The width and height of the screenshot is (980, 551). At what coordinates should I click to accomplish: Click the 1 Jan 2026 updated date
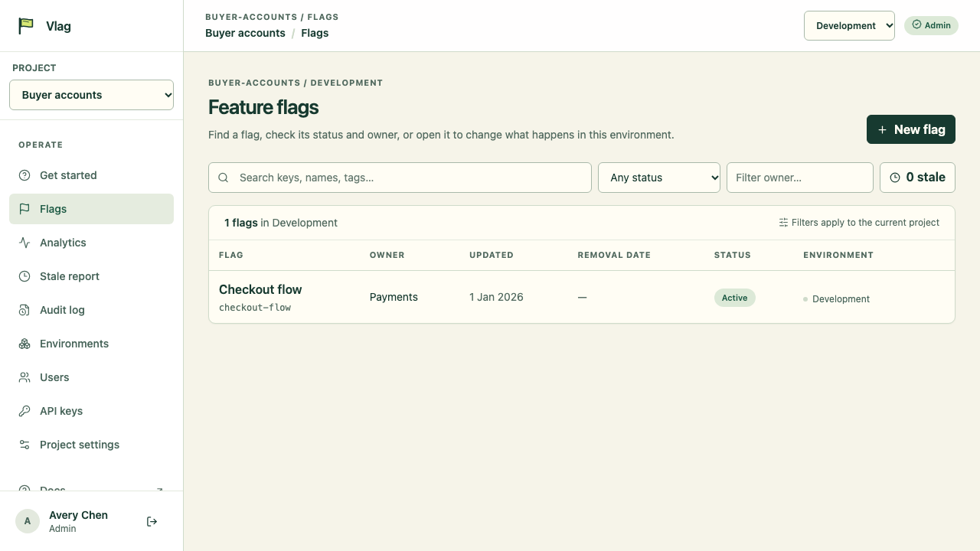496,297
